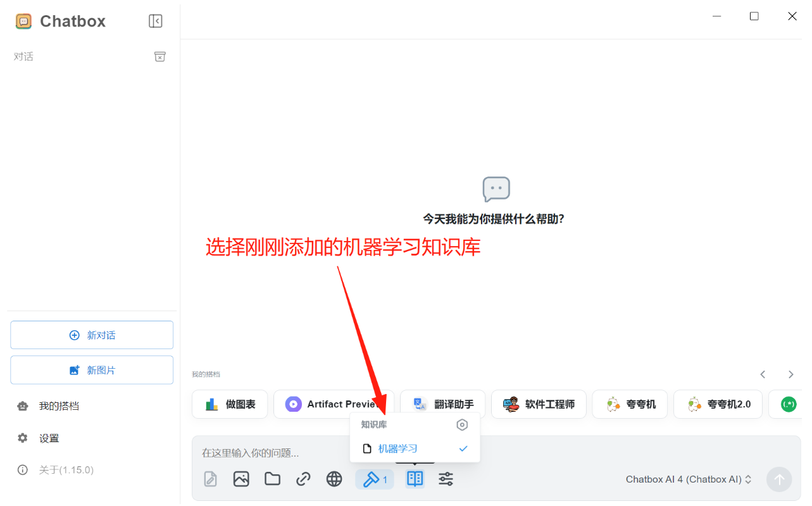Image resolution: width=812 pixels, height=506 pixels.
Task: Click the chat bubble icon in center
Action: pos(496,189)
